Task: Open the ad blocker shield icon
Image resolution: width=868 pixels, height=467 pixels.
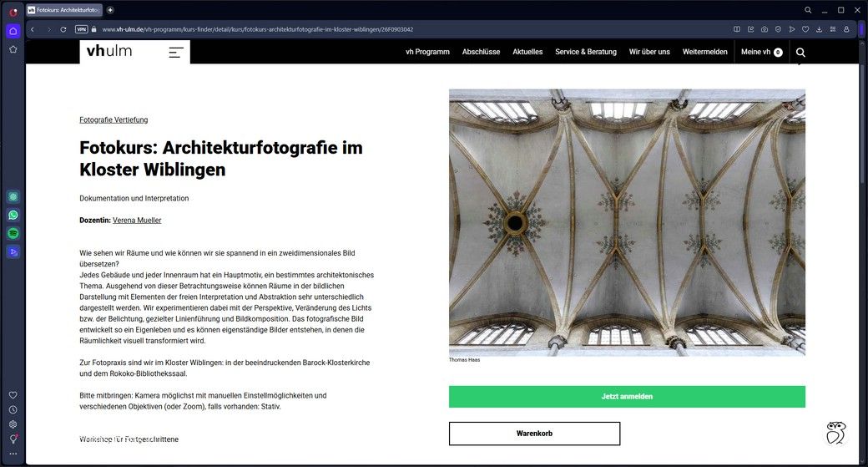Action: coord(778,29)
